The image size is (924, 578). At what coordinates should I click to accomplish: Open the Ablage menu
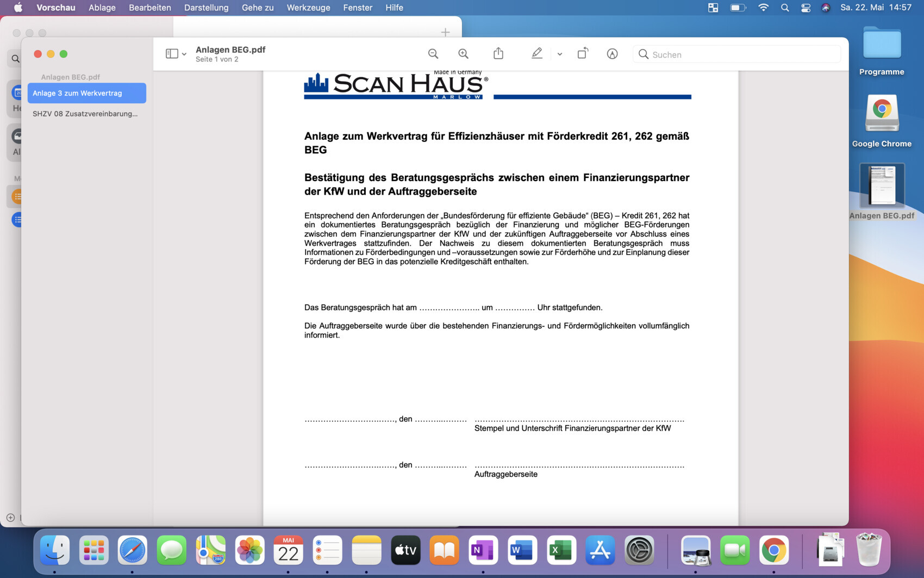[102, 8]
